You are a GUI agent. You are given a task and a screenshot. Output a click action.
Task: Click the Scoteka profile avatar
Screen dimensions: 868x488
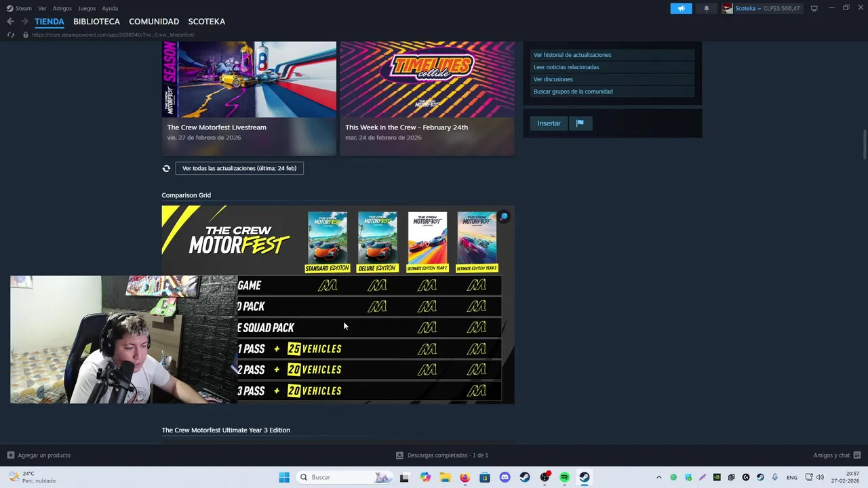tap(728, 8)
